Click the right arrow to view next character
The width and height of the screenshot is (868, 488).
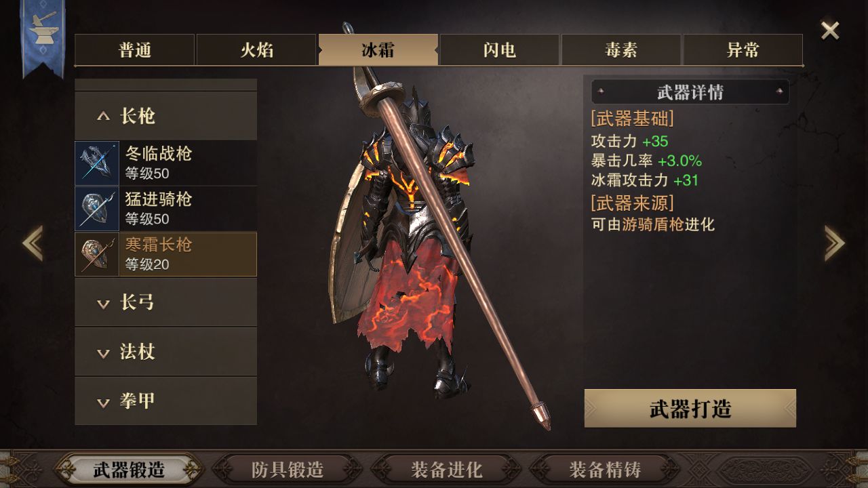tap(834, 243)
